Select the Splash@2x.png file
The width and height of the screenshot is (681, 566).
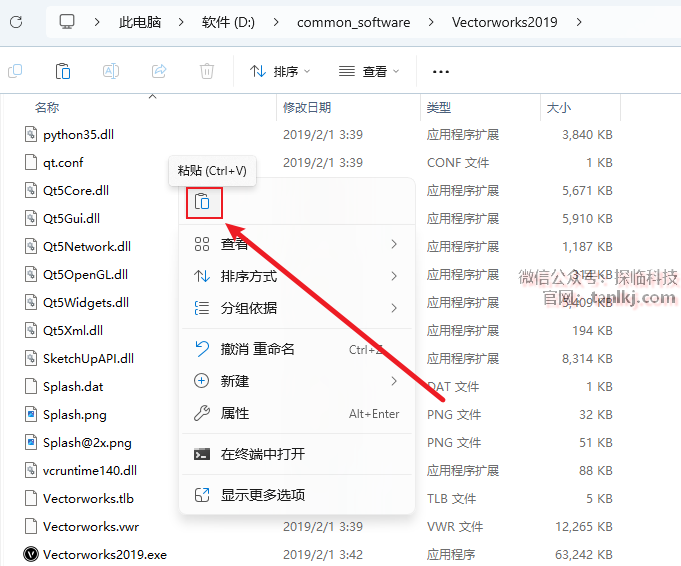[87, 443]
